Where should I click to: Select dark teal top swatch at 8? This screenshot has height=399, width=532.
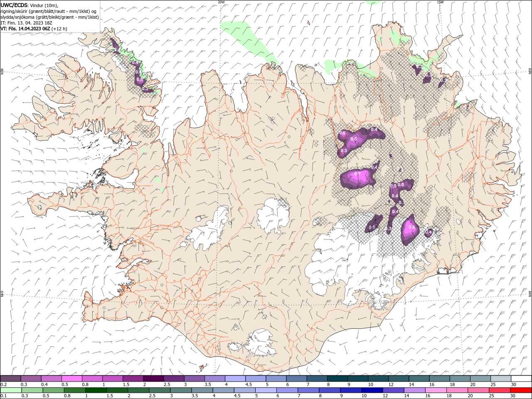pos(337,378)
